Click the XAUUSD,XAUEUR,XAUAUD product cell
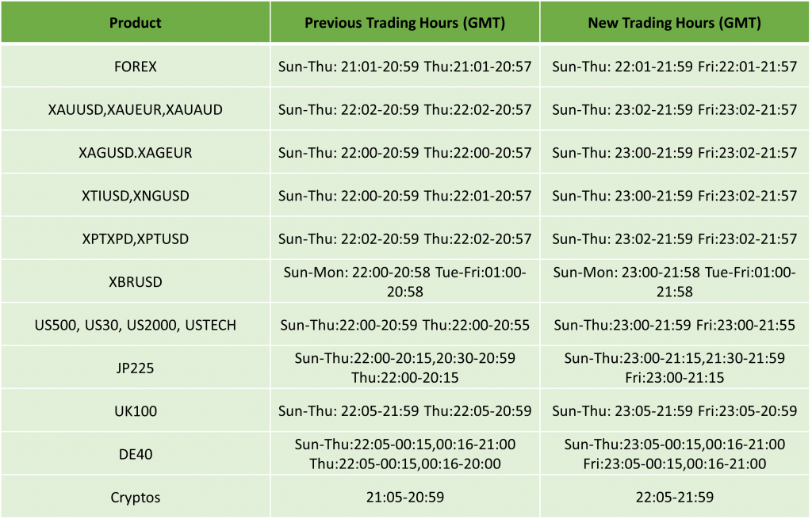This screenshot has width=812, height=519. (x=135, y=109)
